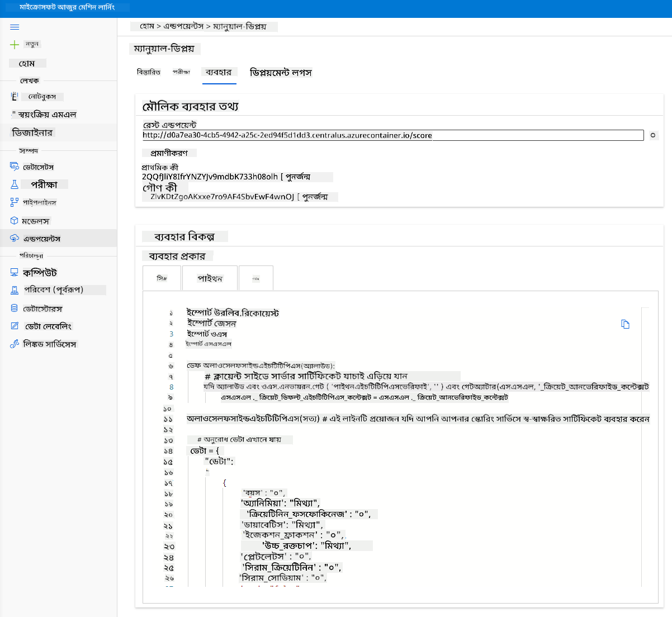Select the সি# code tab
This screenshot has width=672, height=617.
tap(162, 278)
